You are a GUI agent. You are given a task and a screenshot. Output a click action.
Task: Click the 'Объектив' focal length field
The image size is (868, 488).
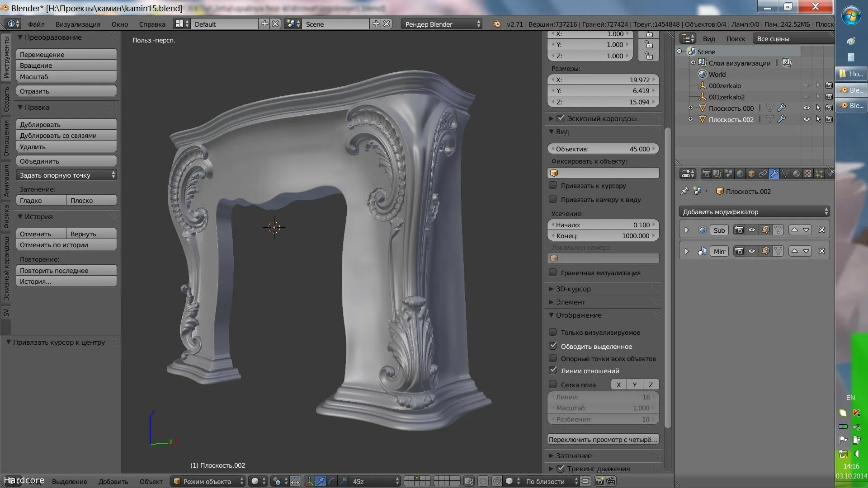(603, 149)
